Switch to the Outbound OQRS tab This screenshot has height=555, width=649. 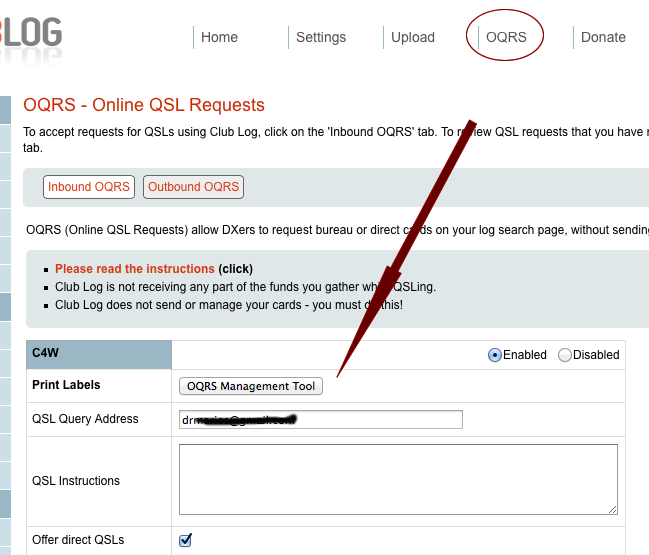point(193,187)
